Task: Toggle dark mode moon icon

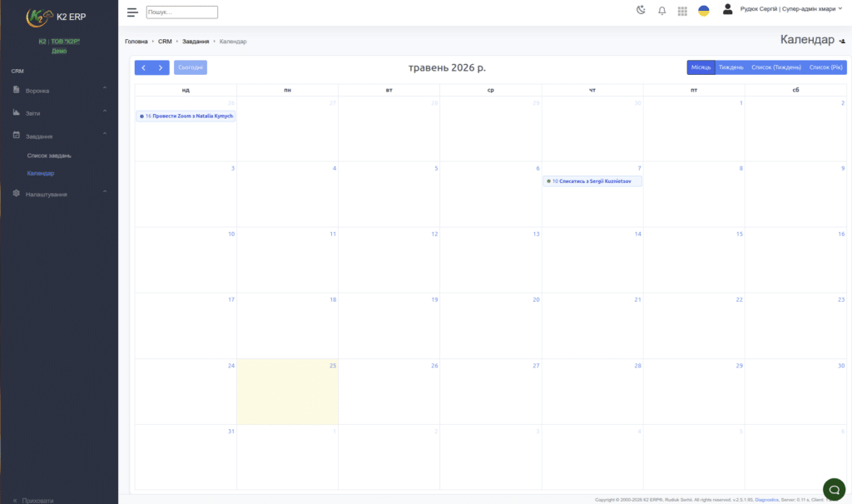Action: (641, 10)
